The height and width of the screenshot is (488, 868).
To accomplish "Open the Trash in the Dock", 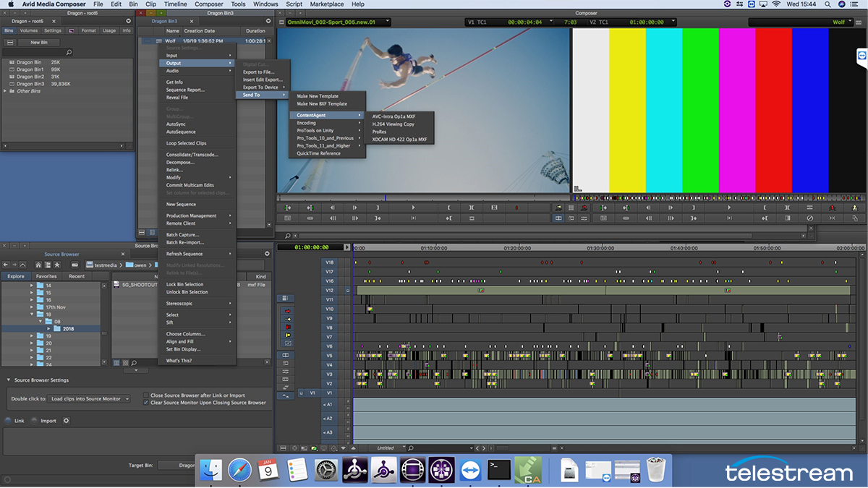I will pos(655,470).
